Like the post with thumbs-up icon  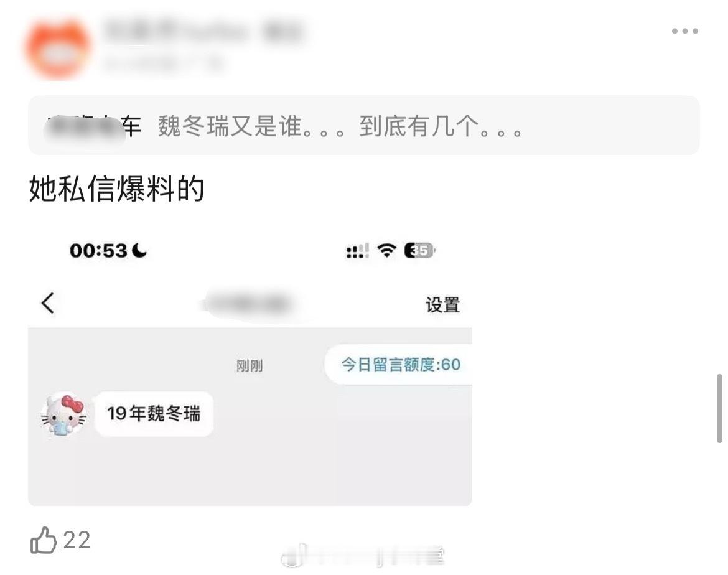point(43,540)
